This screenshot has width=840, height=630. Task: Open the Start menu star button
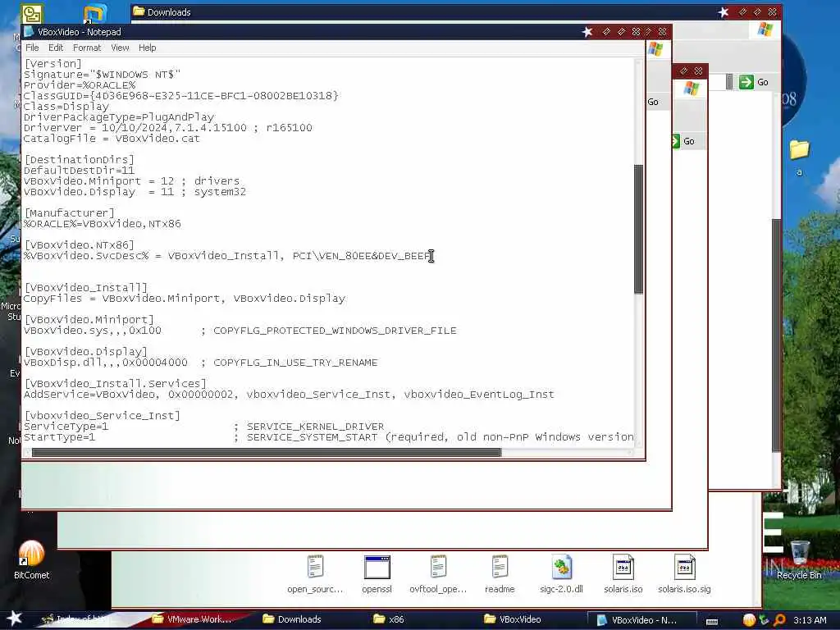[x=15, y=619]
